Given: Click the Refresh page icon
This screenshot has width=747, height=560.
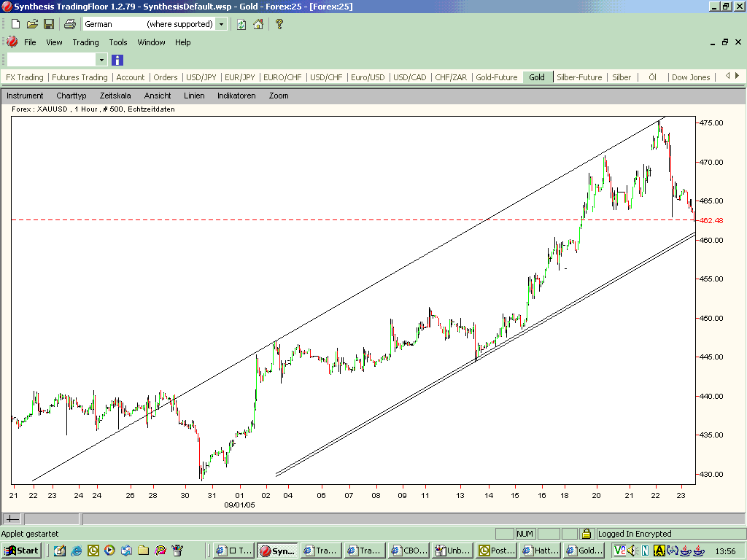Looking at the screenshot, I should (x=241, y=24).
